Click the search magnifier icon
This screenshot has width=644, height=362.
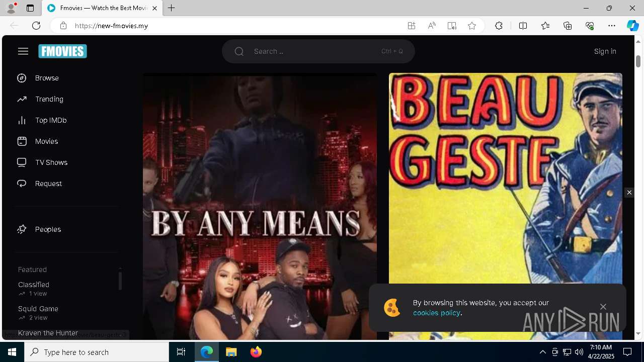(x=239, y=51)
